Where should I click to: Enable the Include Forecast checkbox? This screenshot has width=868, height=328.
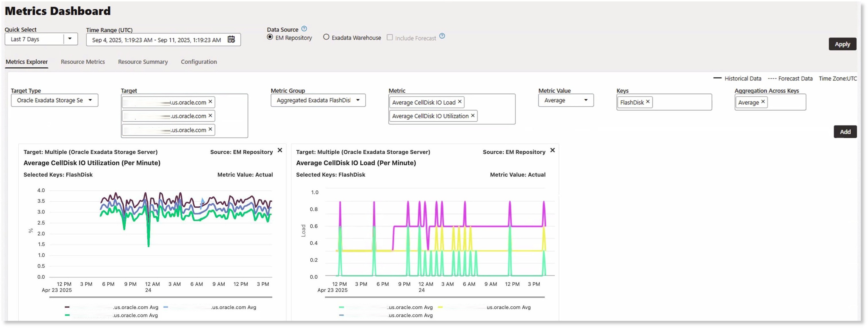tap(390, 37)
